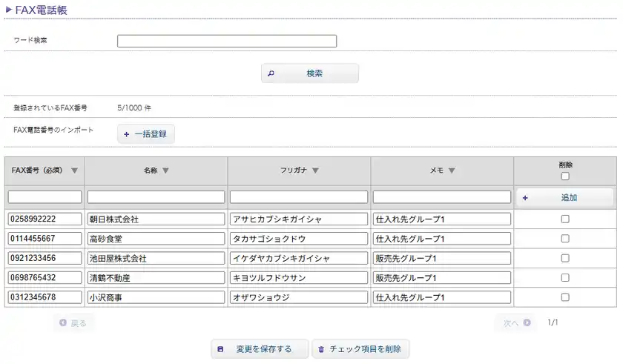
Task: Check the delete box for 清鶴不動産
Action: (565, 277)
